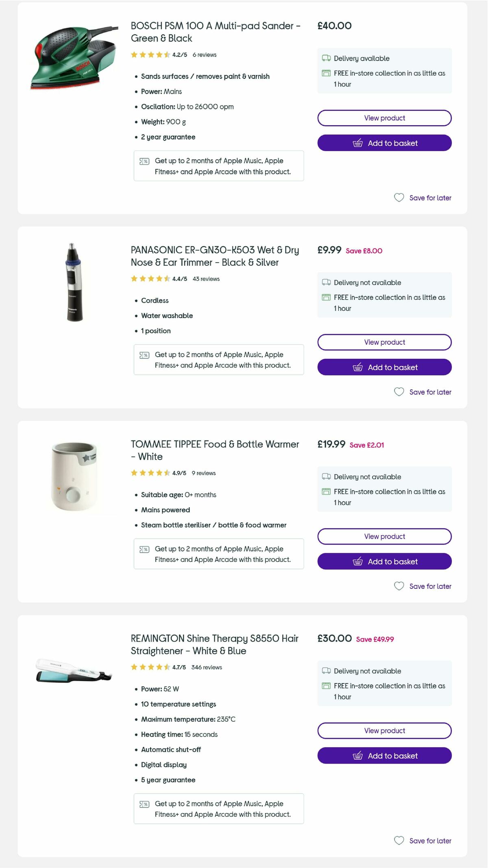Click the star icons on Bosch sander rating
The height and width of the screenshot is (868, 488).
coord(150,54)
